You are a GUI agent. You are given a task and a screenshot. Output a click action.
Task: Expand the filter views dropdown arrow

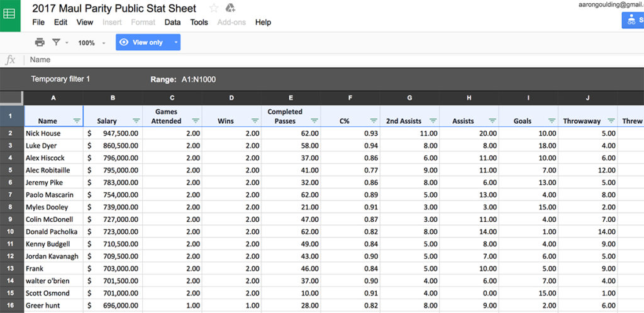pyautogui.click(x=67, y=43)
